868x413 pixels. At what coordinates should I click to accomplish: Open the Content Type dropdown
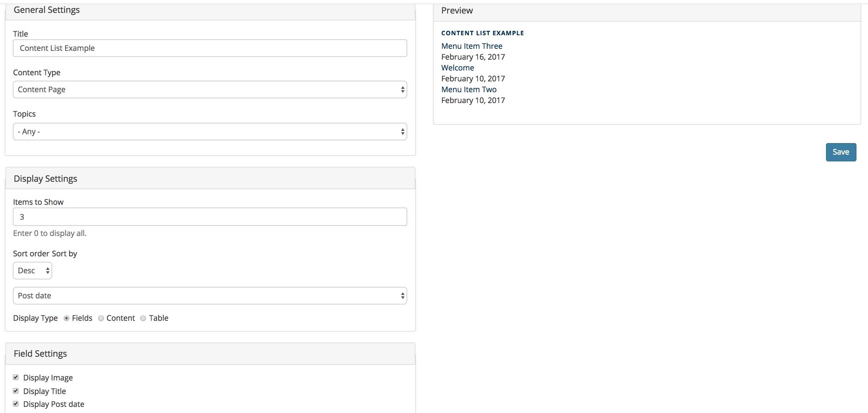(x=210, y=90)
